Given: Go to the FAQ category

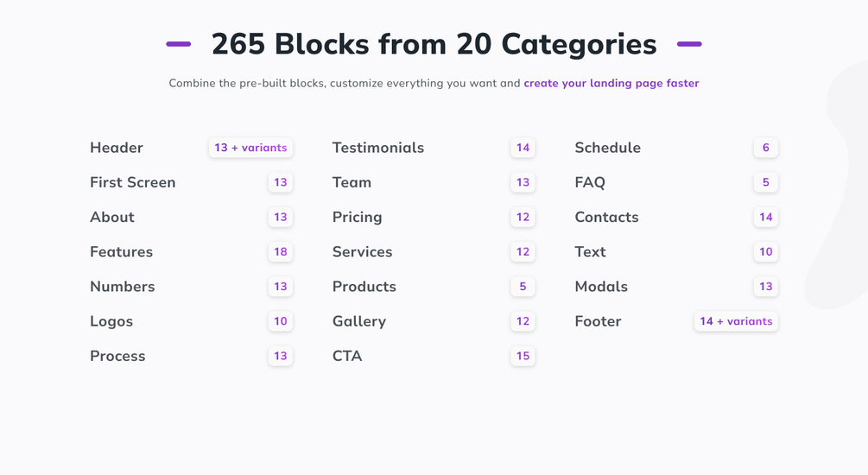Looking at the screenshot, I should [590, 182].
